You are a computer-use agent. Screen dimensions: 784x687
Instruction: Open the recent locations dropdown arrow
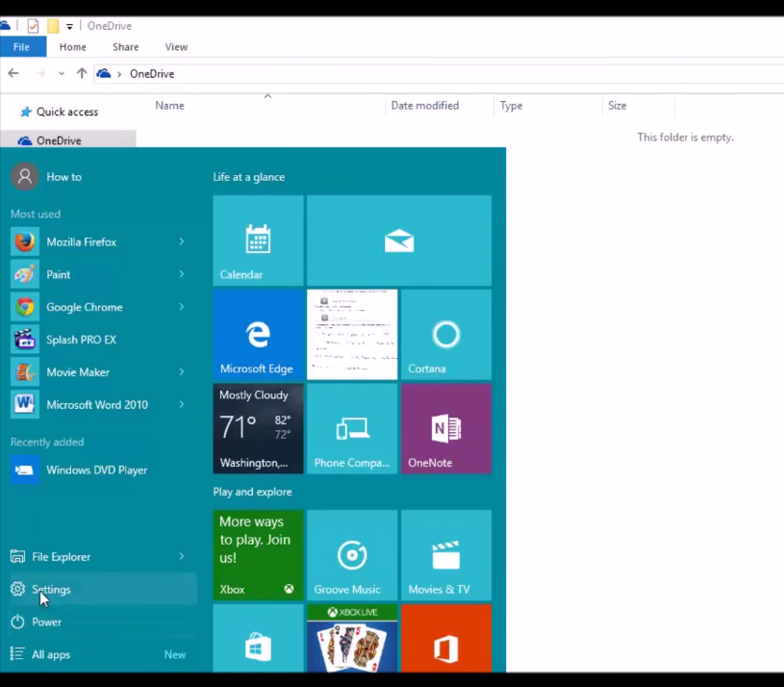[61, 73]
